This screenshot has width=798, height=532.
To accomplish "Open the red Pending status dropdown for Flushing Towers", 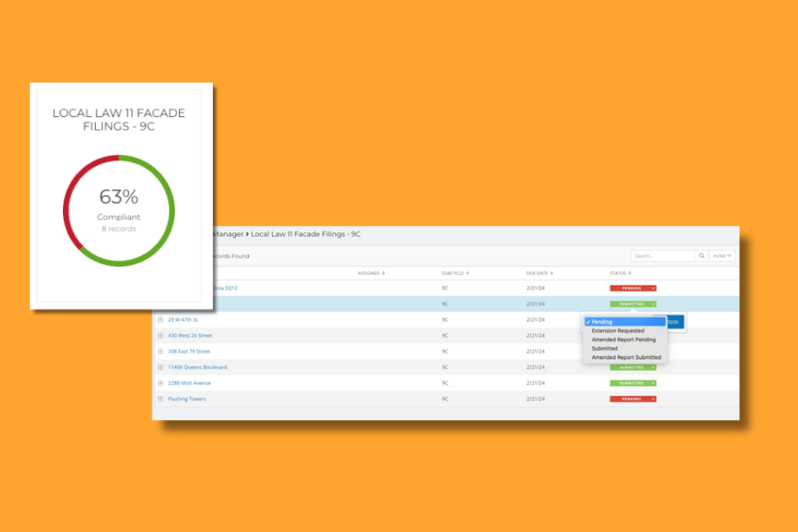I will click(x=633, y=399).
